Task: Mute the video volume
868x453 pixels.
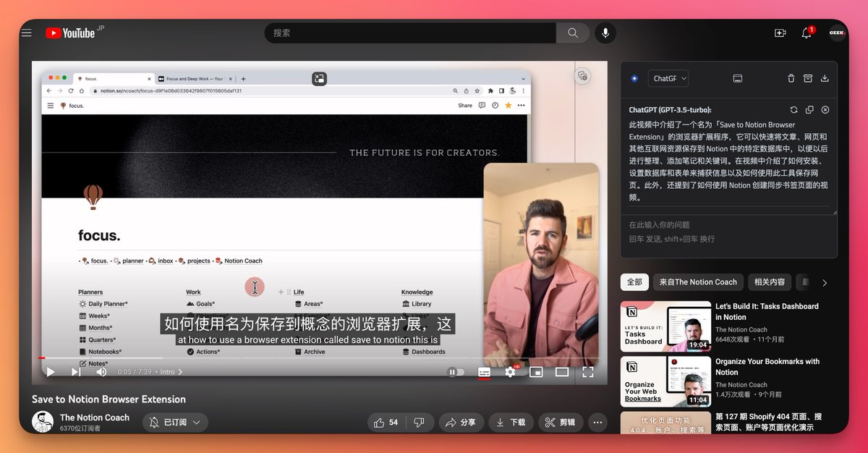Action: coord(101,372)
